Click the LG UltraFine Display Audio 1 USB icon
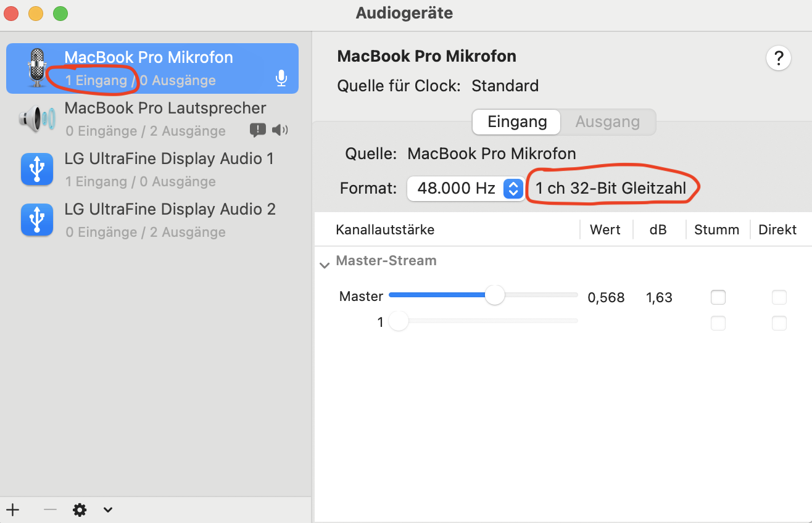Image resolution: width=812 pixels, height=523 pixels. [37, 170]
